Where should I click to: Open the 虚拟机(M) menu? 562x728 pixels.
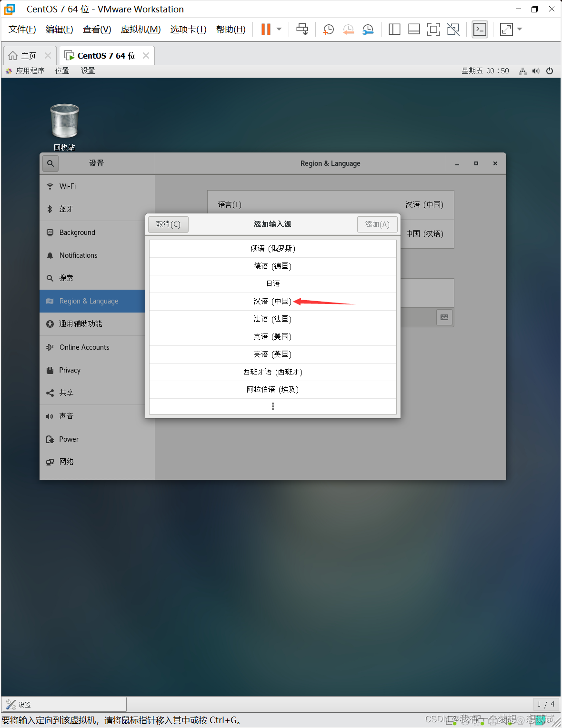pyautogui.click(x=140, y=30)
